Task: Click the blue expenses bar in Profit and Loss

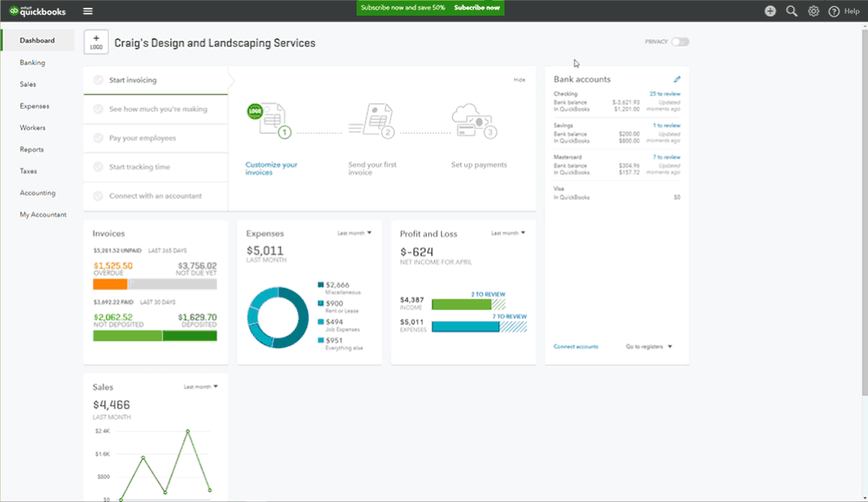Action: (x=465, y=326)
